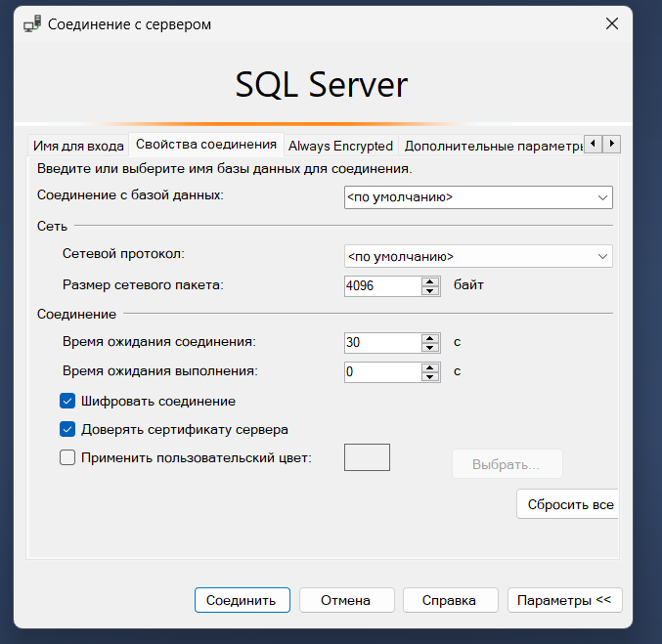Click the байт unit label

468,284
